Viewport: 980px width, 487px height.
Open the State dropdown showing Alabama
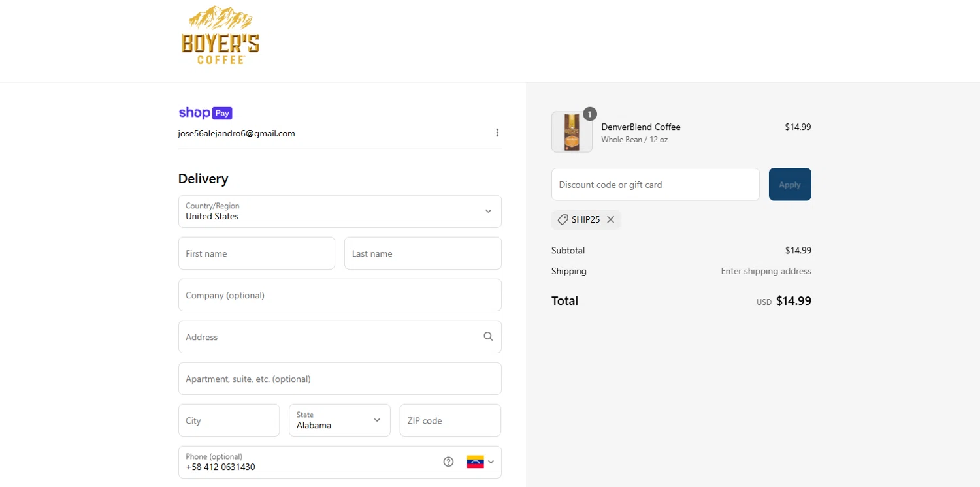click(340, 420)
